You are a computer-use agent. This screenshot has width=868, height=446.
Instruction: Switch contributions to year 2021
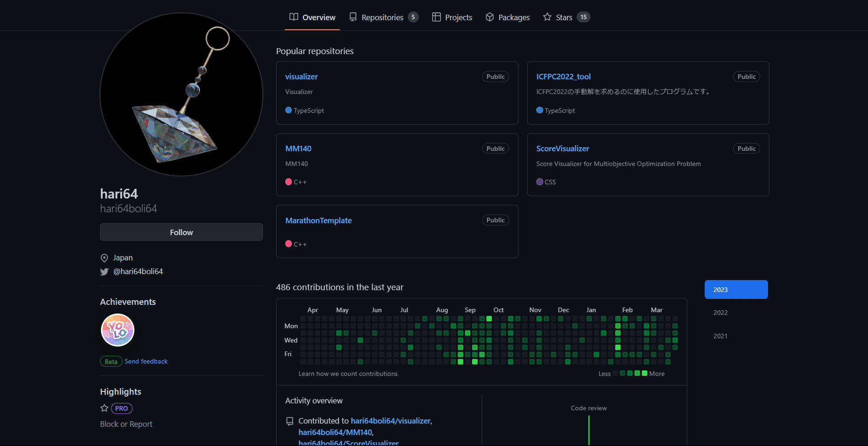720,336
